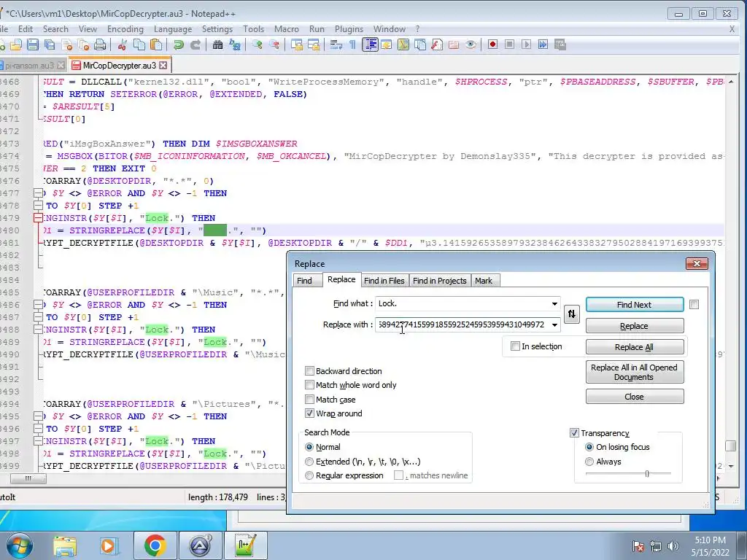
Task: Switch to the Mark tab
Action: pyautogui.click(x=484, y=281)
